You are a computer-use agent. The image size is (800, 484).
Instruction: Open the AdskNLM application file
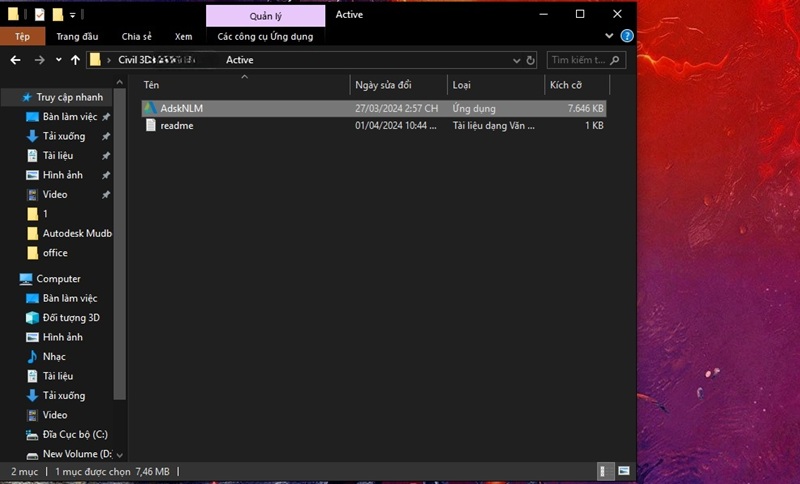(181, 108)
